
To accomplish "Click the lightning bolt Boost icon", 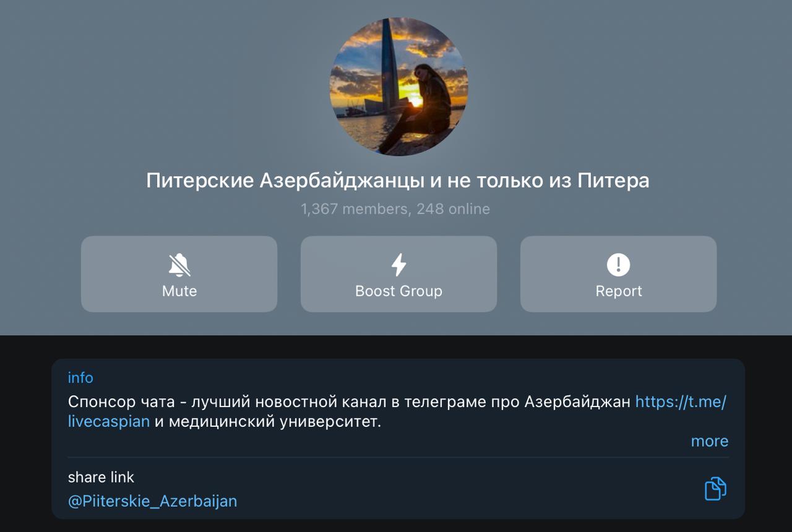I will (399, 265).
